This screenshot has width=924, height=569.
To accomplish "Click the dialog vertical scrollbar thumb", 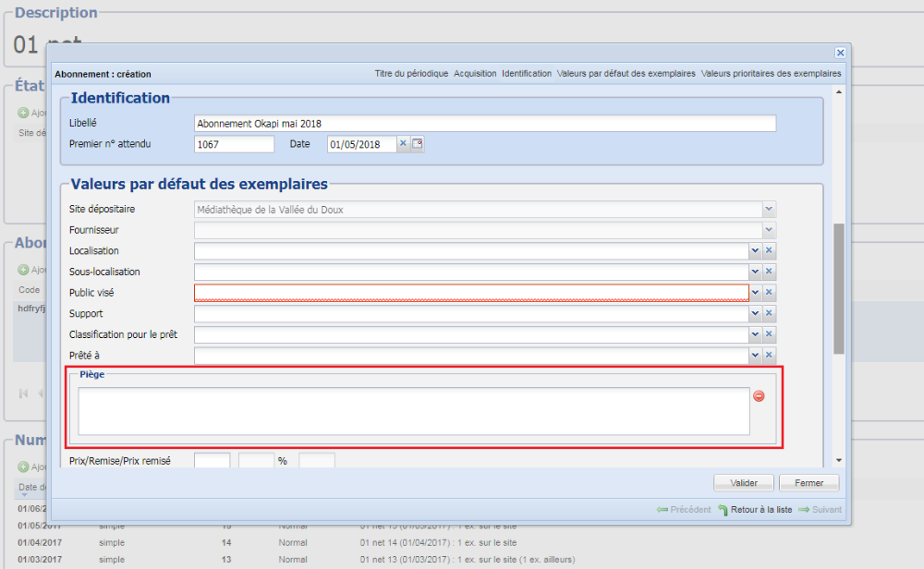I will coord(838,288).
